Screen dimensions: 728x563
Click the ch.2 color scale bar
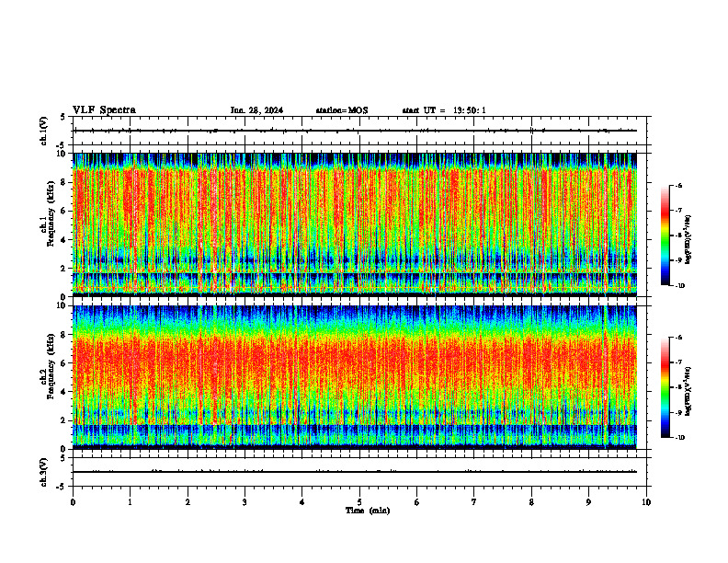(x=665, y=387)
